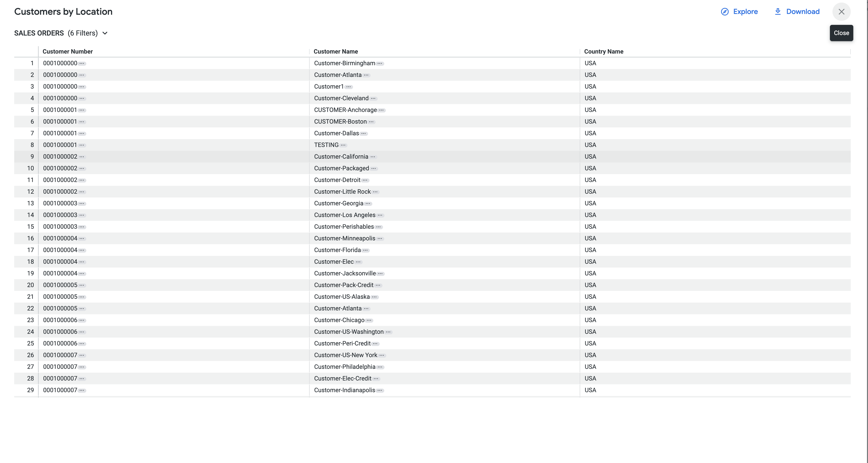This screenshot has width=868, height=463.
Task: Open customer number ellipsis in row 9
Action: point(82,157)
